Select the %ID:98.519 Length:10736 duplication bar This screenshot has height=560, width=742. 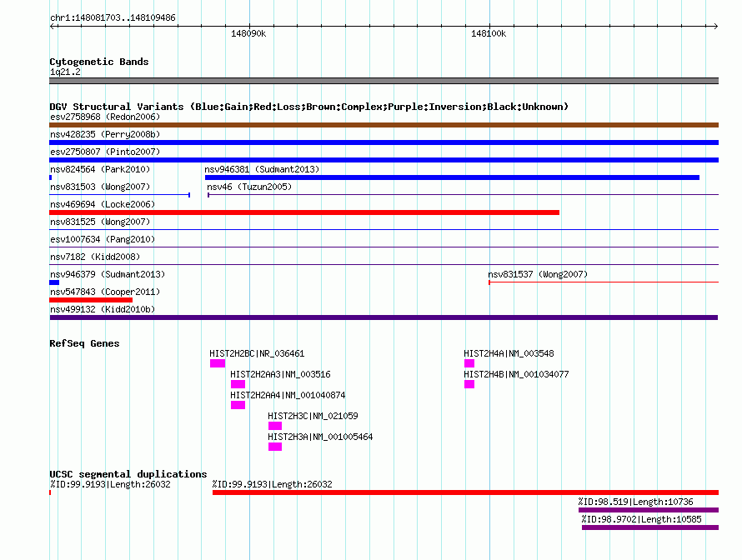(x=649, y=510)
